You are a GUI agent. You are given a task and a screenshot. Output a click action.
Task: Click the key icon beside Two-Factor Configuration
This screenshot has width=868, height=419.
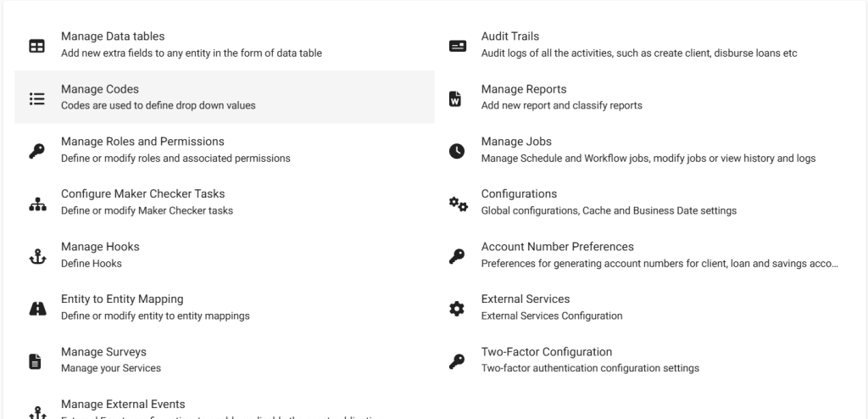click(457, 361)
